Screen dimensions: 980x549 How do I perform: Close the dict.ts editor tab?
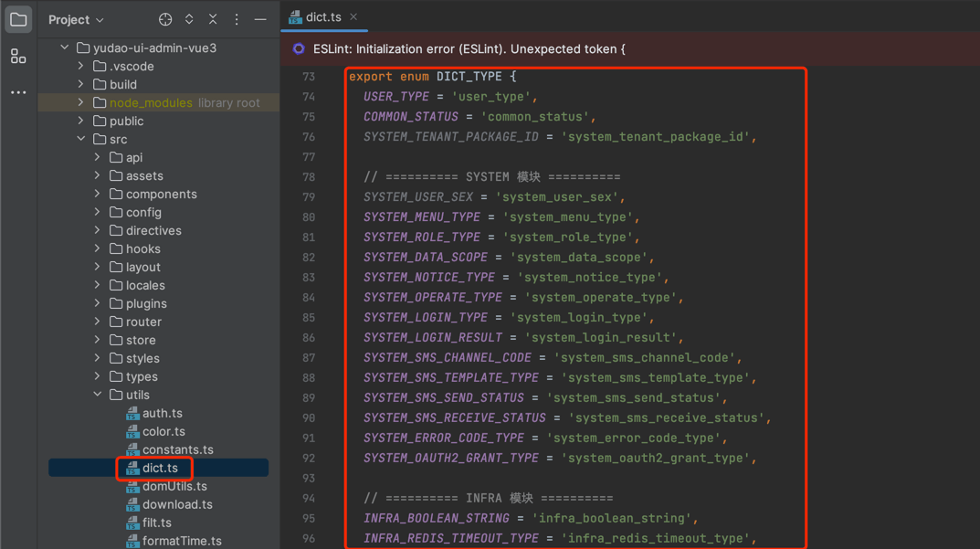coord(353,16)
